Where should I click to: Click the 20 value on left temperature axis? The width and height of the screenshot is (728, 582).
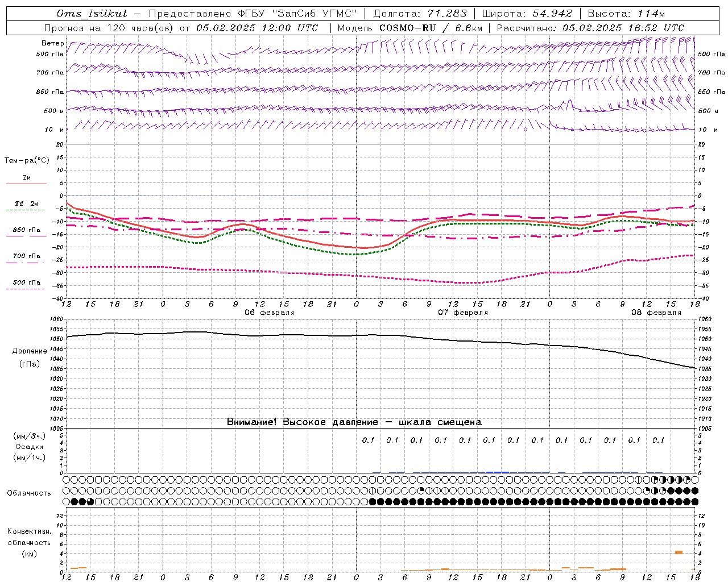(x=60, y=144)
